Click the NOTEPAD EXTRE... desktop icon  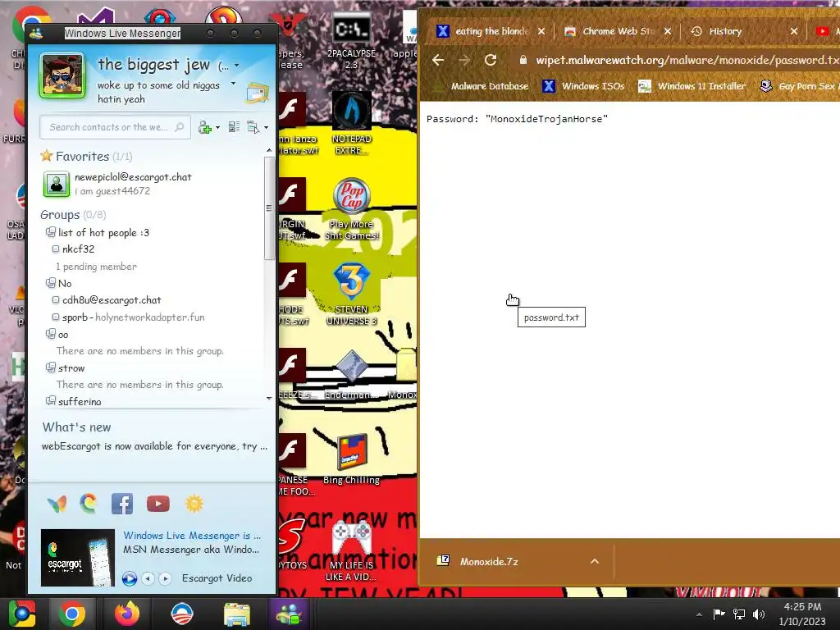351,124
